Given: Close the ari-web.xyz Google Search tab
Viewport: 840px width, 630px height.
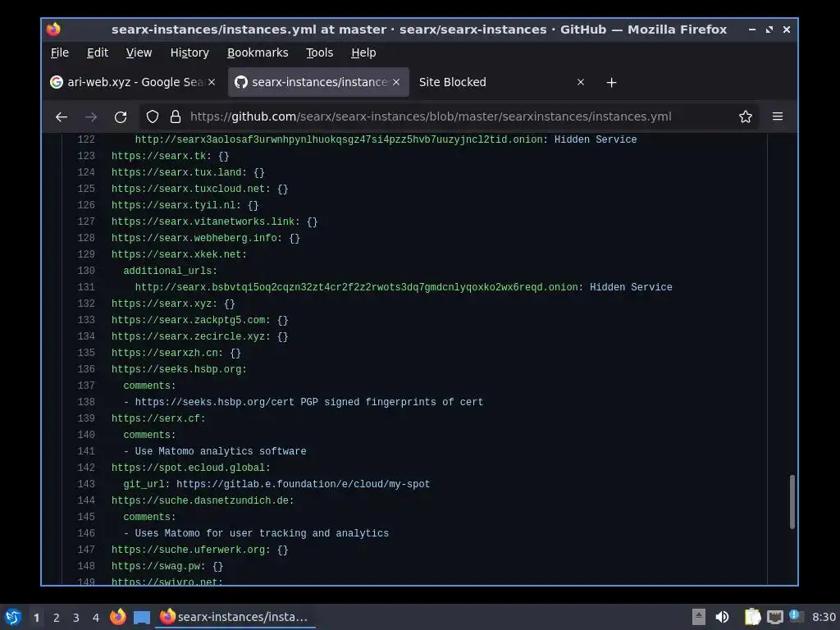Looking at the screenshot, I should coord(212,82).
